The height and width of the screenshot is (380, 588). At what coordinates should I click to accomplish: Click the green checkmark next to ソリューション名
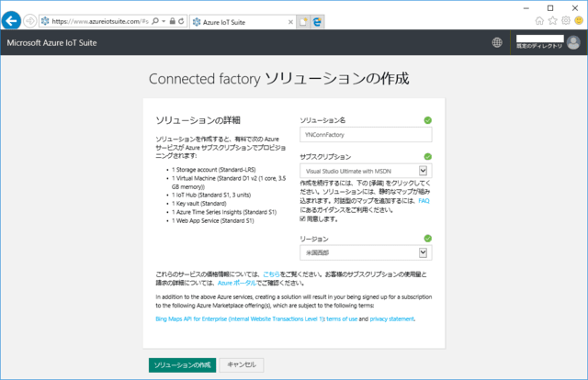pos(427,120)
